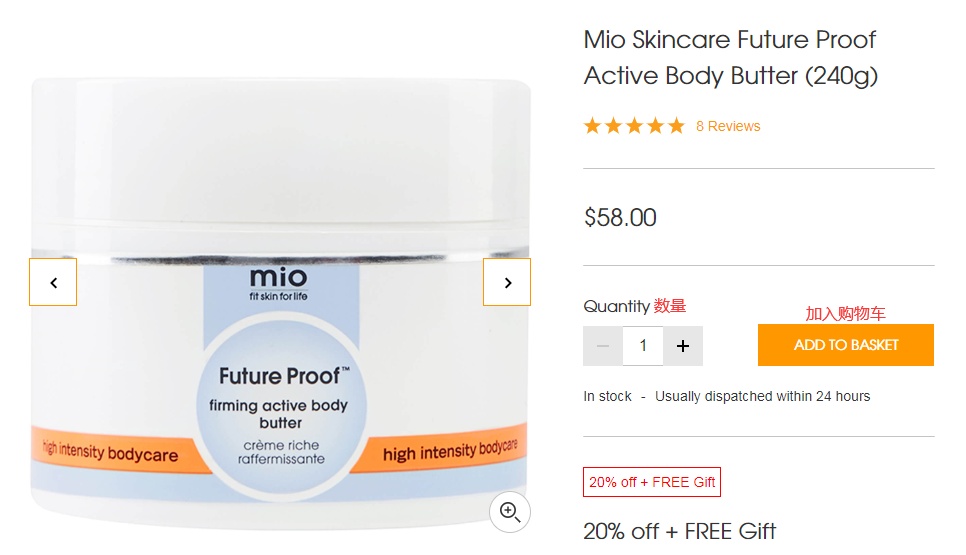Screen dimensions: 966x555
Task: Open the magnifier zoom on product photo
Action: click(x=510, y=512)
